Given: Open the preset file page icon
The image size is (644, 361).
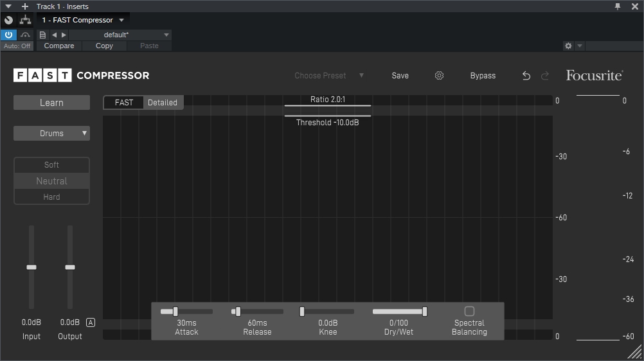Looking at the screenshot, I should click(43, 35).
